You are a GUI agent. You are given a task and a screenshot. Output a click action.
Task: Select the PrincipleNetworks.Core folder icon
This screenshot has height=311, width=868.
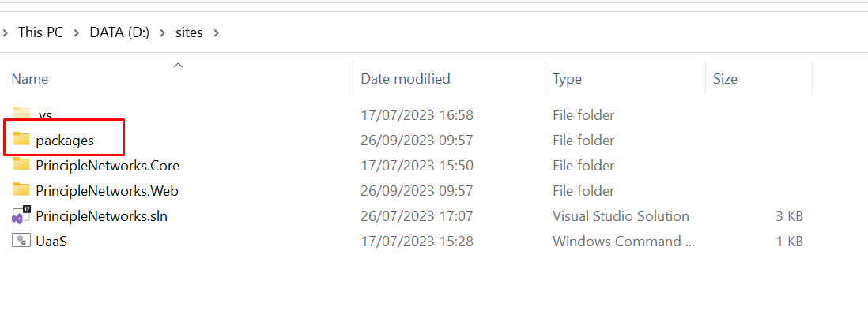click(21, 165)
